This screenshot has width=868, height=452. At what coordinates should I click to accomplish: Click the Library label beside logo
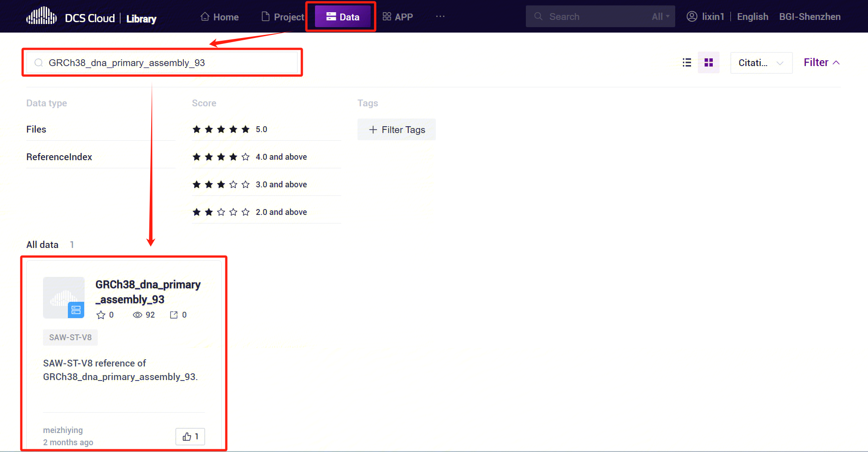[141, 19]
